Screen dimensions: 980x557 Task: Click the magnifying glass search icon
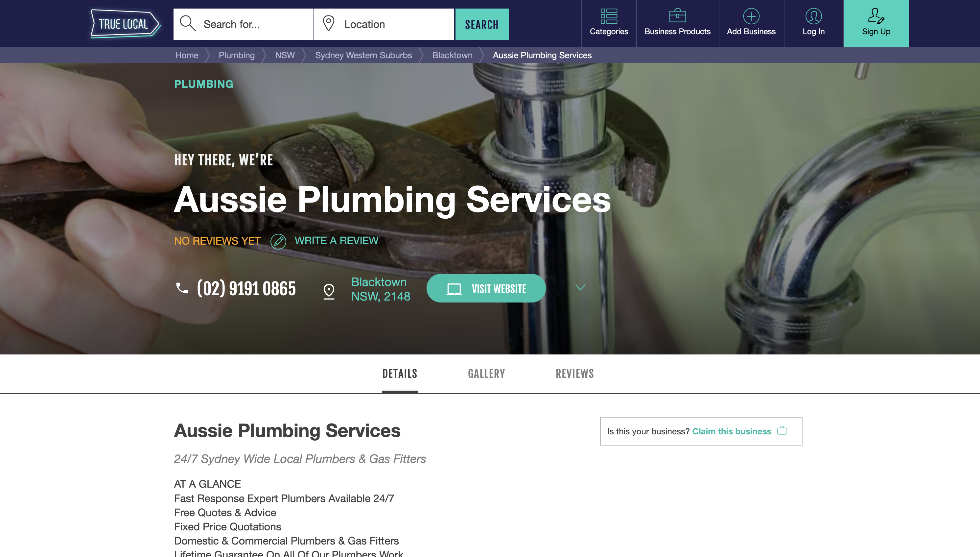(188, 23)
